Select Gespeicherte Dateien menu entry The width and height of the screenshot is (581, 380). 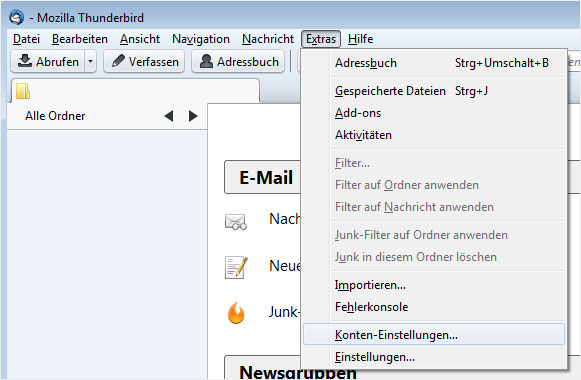434,91
